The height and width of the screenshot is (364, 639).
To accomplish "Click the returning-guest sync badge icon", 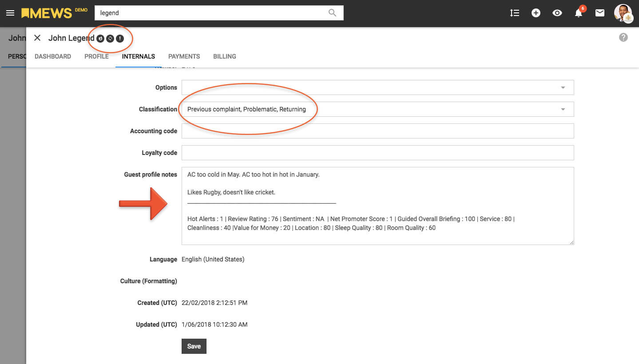I will pos(110,39).
